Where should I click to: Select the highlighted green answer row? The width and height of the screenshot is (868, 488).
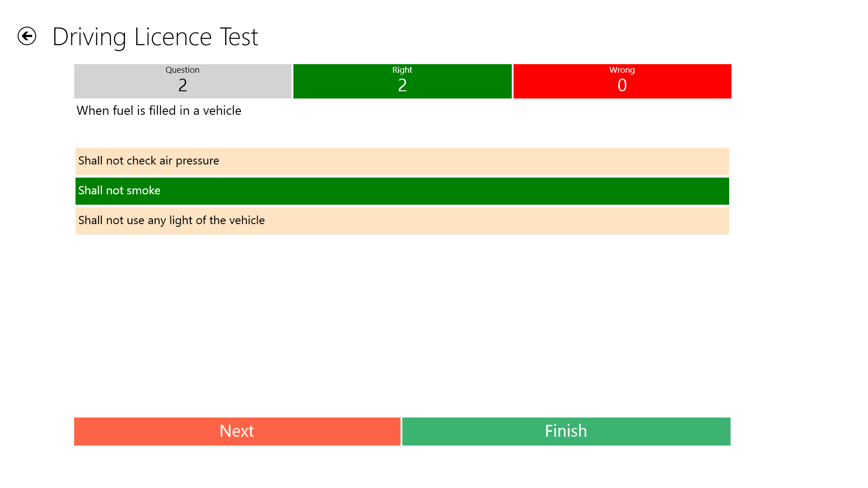tap(402, 191)
